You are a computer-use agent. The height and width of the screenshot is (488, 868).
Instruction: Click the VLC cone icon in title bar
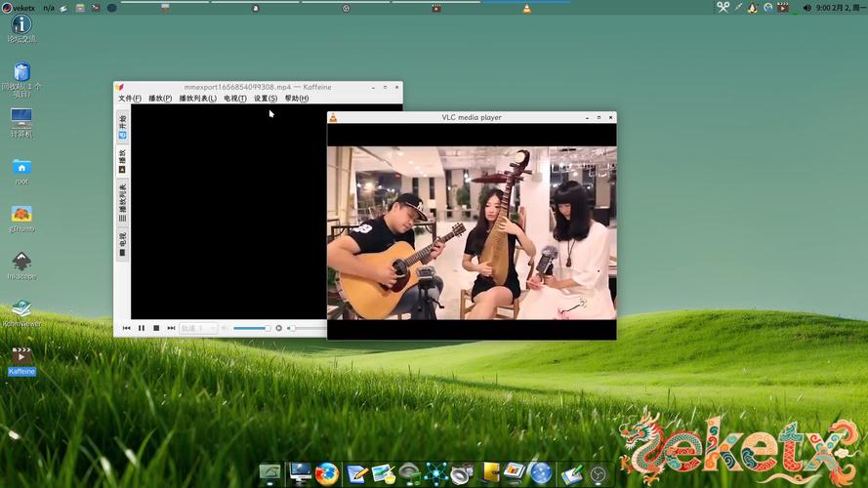point(334,117)
